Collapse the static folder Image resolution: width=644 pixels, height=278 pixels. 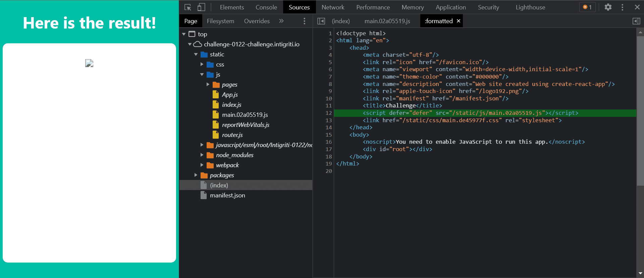pyautogui.click(x=196, y=54)
